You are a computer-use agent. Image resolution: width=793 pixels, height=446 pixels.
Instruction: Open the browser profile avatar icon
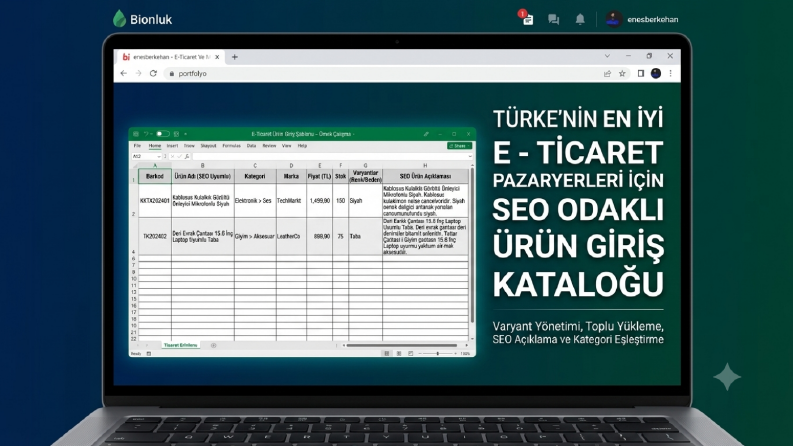click(656, 73)
